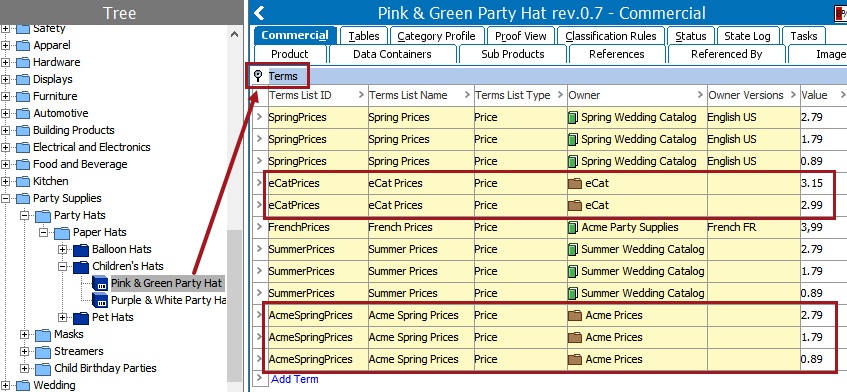This screenshot has width=847, height=392.
Task: Click the Terms List Name column header
Action: pos(421,96)
